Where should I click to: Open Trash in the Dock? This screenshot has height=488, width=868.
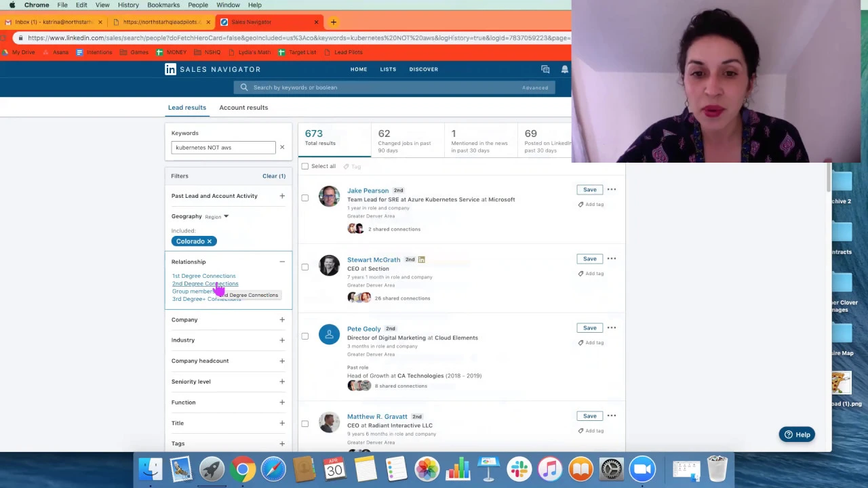717,469
